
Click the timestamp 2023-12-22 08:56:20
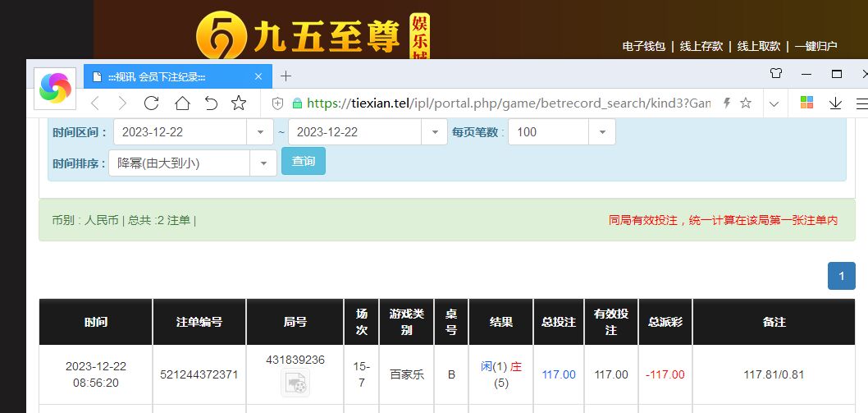[x=96, y=374]
